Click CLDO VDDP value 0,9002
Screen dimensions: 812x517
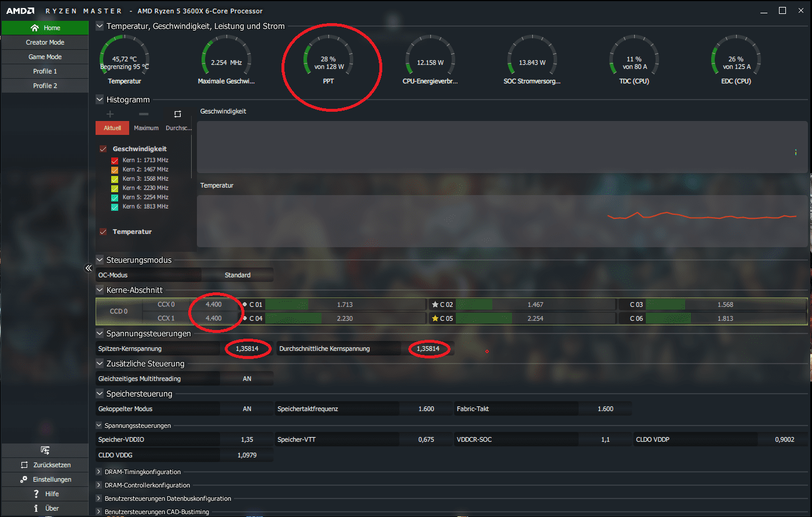pyautogui.click(x=784, y=439)
